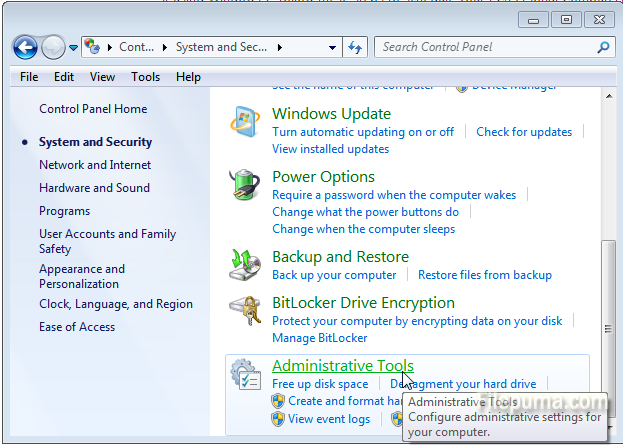The width and height of the screenshot is (623, 445).
Task: Click the Back navigation arrow button
Action: [x=25, y=46]
